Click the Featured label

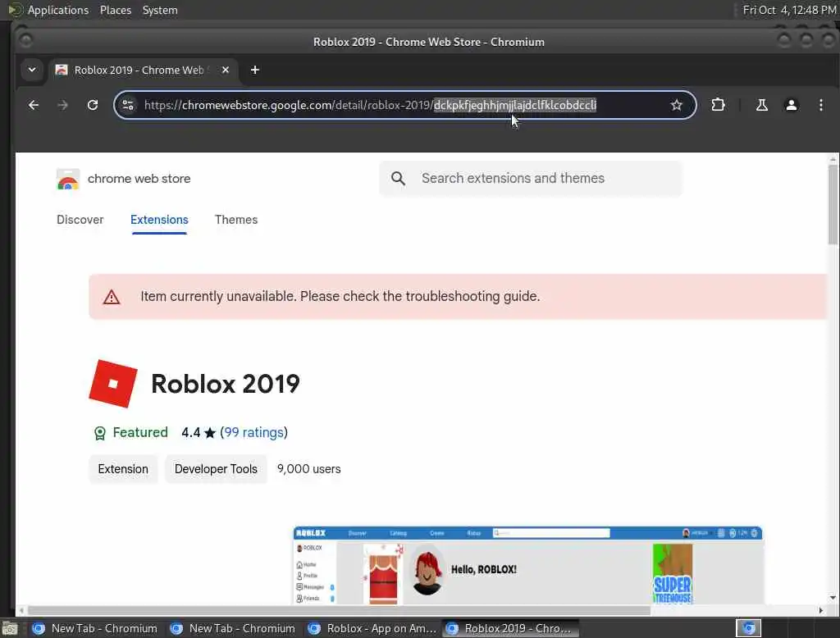[140, 432]
